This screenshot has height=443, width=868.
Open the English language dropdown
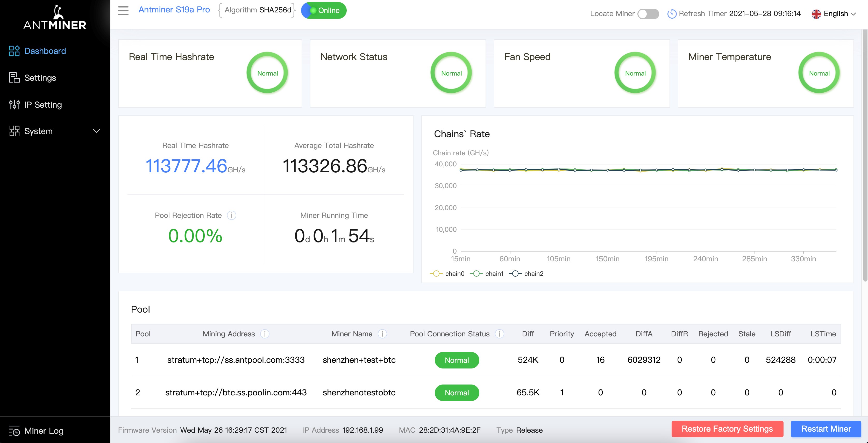click(x=836, y=13)
